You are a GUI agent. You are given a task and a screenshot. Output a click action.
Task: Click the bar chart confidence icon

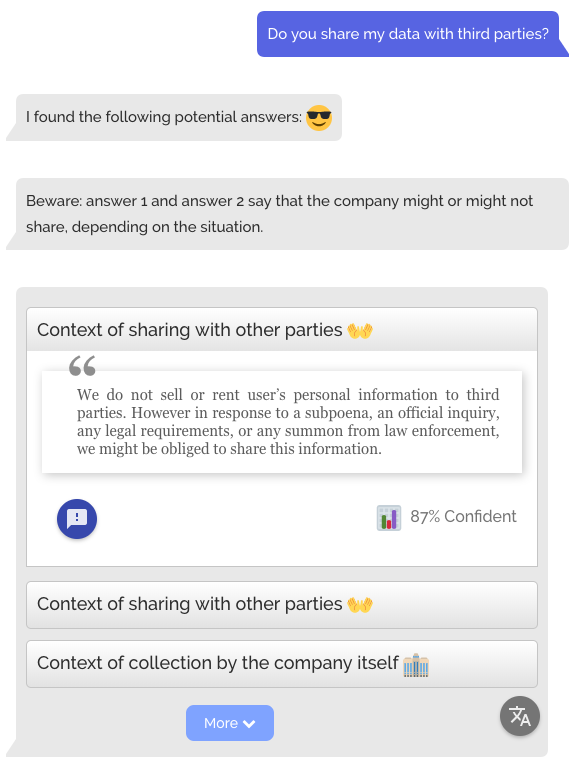tap(389, 518)
